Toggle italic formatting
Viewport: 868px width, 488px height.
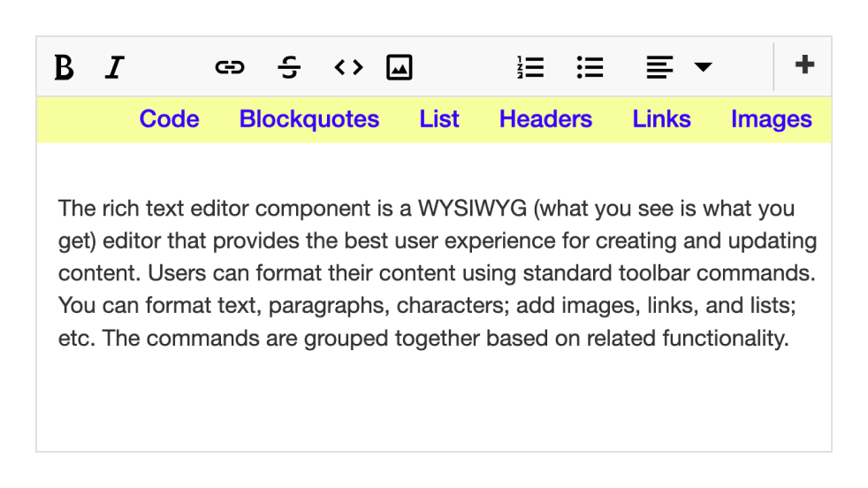pos(114,67)
